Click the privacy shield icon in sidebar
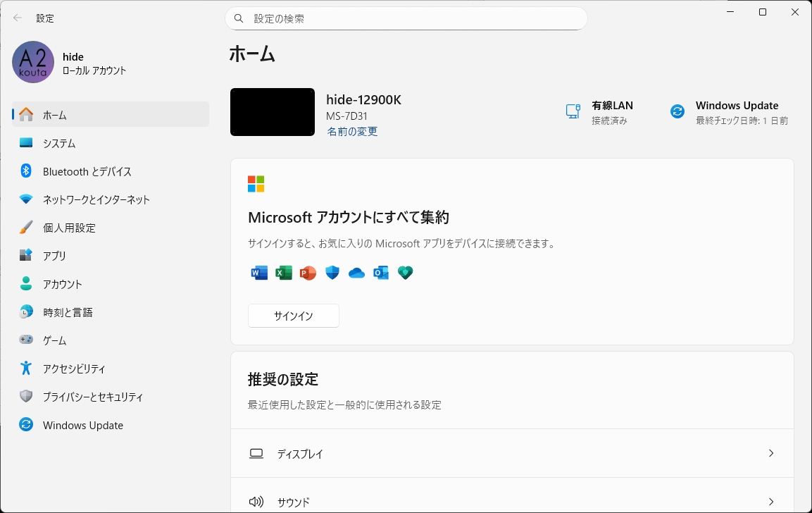Viewport: 812px width, 513px height. tap(26, 396)
